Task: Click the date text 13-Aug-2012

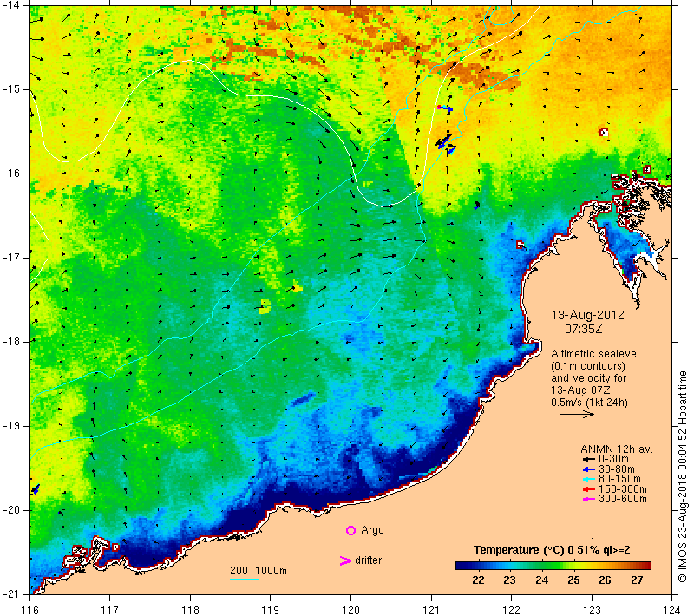Action: pos(588,316)
